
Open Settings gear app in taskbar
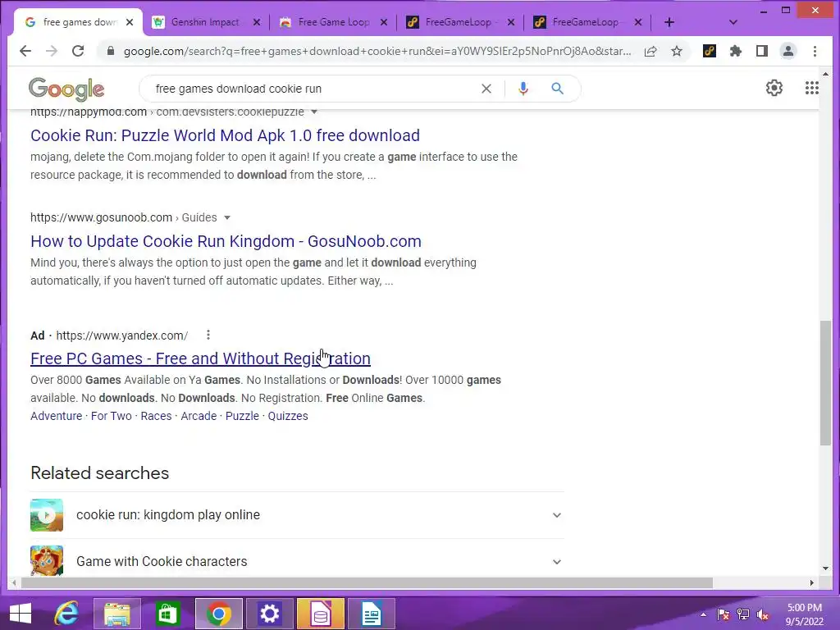[x=269, y=614]
